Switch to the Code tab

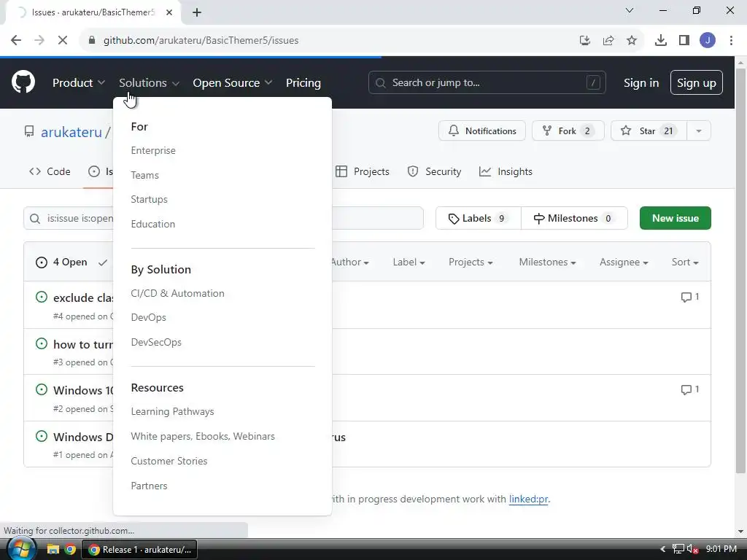(x=50, y=171)
